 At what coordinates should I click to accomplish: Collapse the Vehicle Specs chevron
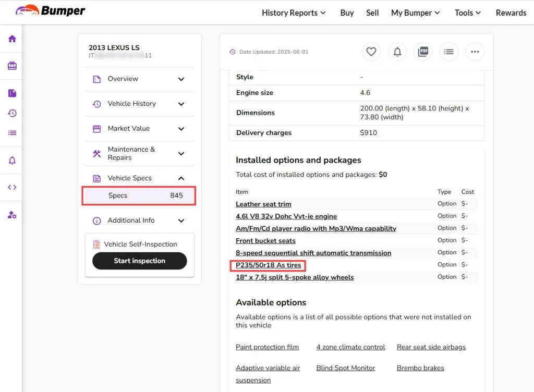(181, 178)
